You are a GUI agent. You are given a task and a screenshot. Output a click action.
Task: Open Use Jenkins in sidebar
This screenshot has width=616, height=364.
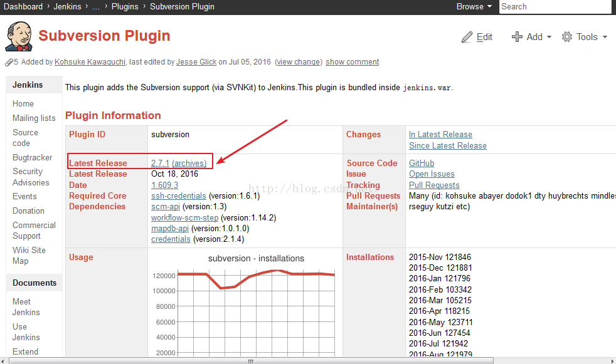click(26, 332)
